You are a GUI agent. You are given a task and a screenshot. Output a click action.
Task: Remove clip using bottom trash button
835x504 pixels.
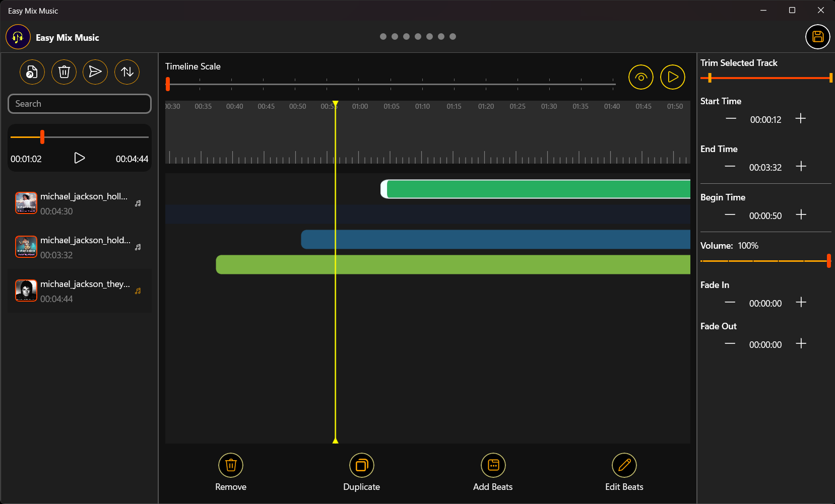click(231, 465)
